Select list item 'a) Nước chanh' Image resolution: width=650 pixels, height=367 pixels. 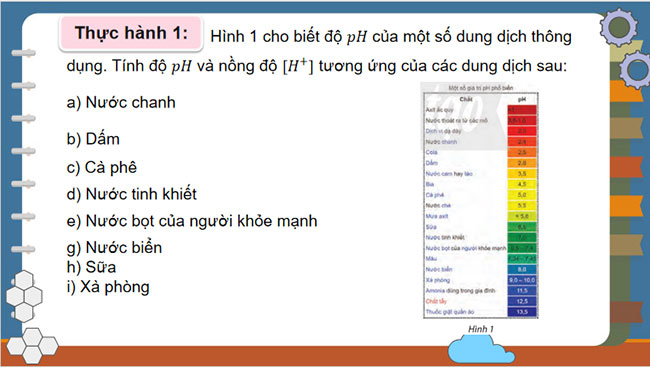click(x=121, y=102)
